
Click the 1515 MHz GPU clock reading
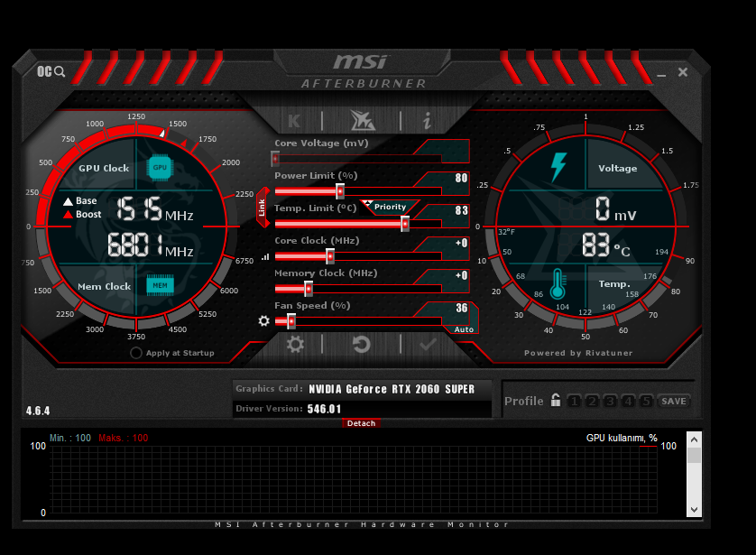click(x=154, y=209)
